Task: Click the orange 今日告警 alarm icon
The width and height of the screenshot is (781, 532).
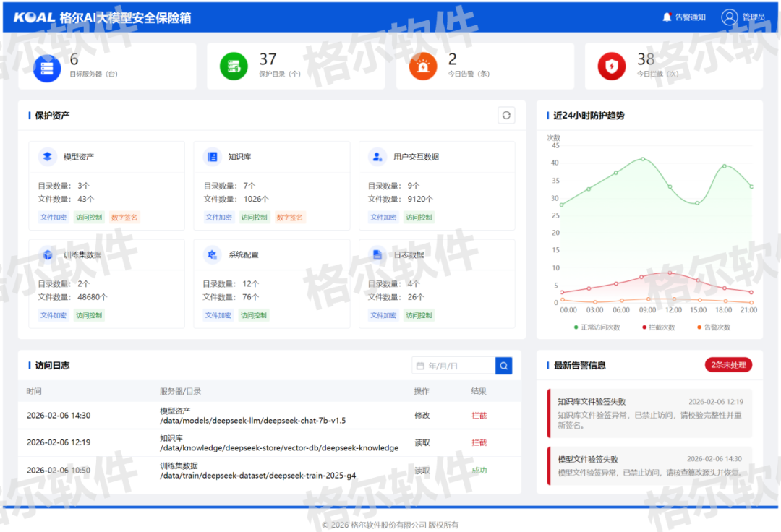Action: click(422, 66)
